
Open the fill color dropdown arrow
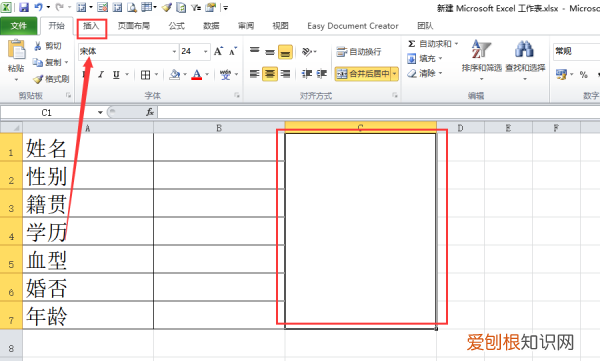pyautogui.click(x=185, y=74)
